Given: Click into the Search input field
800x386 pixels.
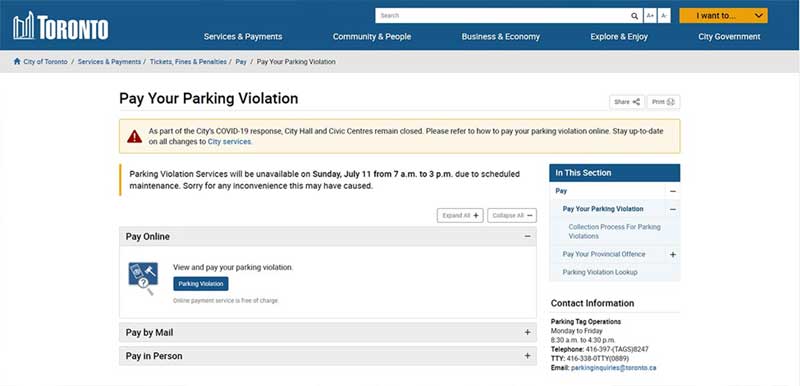Looking at the screenshot, I should point(502,16).
